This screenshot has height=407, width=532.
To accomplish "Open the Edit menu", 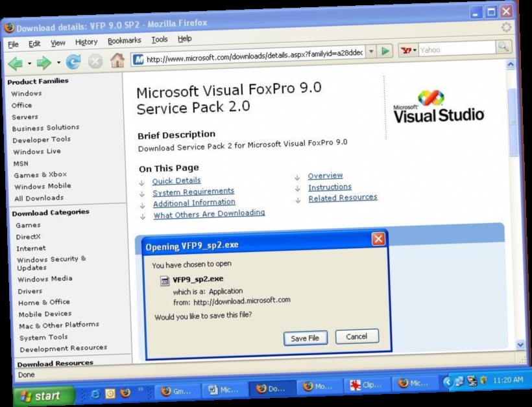I will pyautogui.click(x=34, y=43).
